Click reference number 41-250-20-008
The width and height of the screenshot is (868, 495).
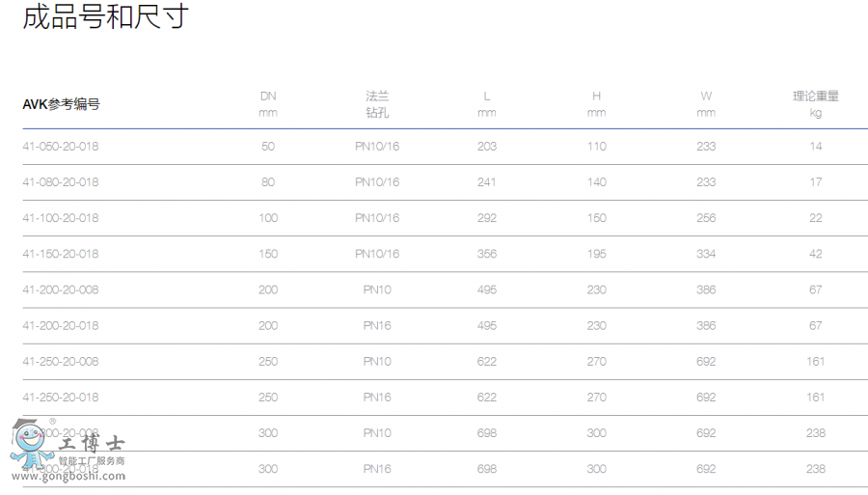coord(61,362)
